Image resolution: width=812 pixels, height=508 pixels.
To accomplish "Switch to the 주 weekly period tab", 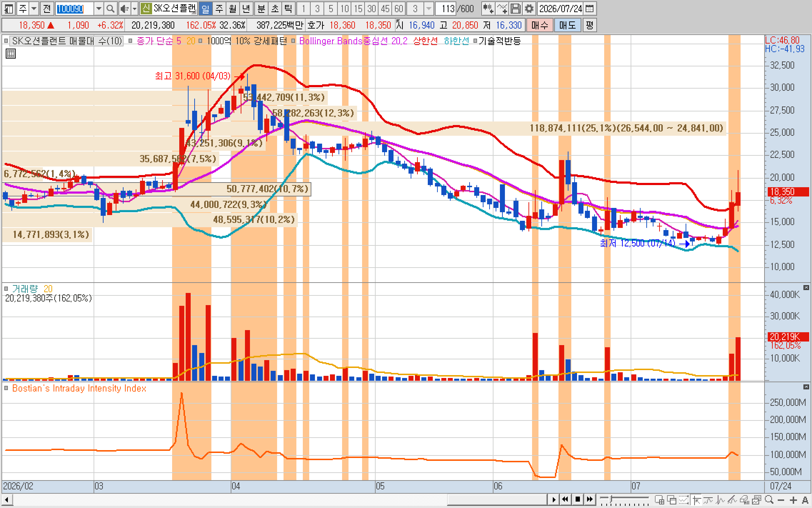I will coord(219,9).
